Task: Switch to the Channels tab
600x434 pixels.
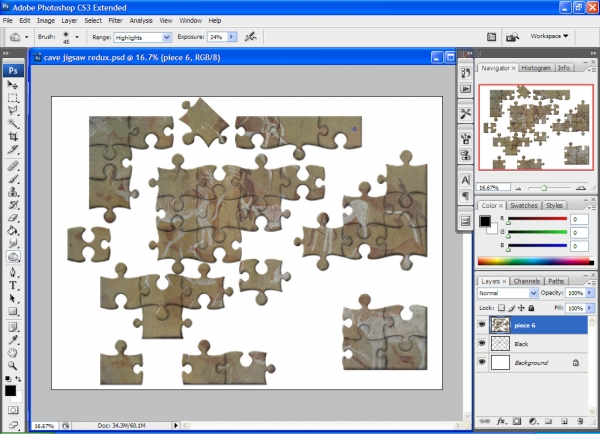Action: (x=527, y=281)
